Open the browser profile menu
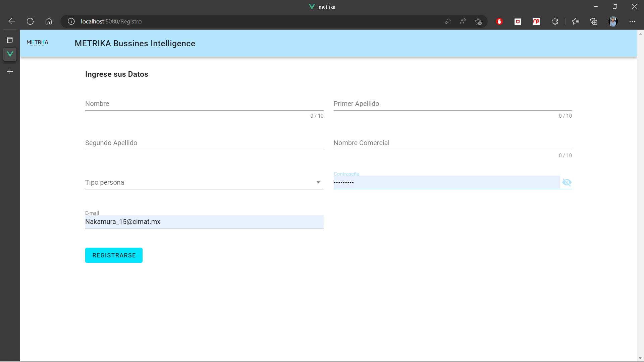 coord(613,21)
